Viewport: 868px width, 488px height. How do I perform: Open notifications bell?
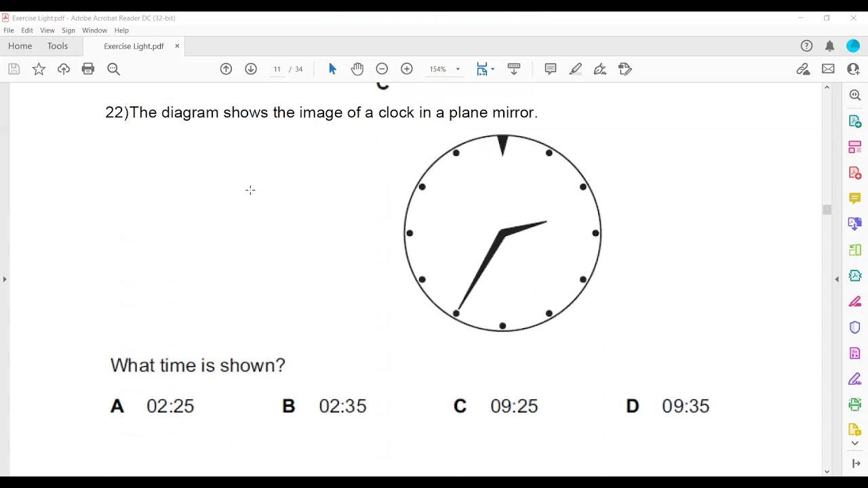click(x=829, y=46)
